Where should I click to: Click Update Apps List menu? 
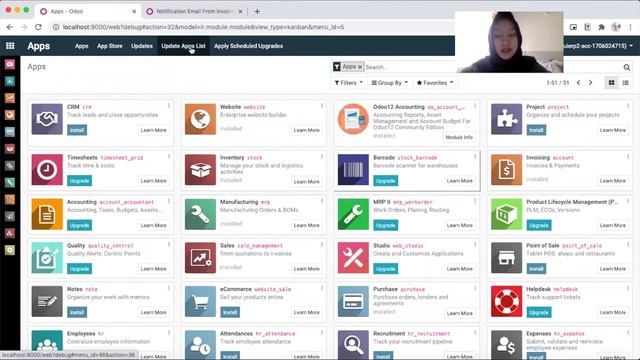tap(183, 46)
